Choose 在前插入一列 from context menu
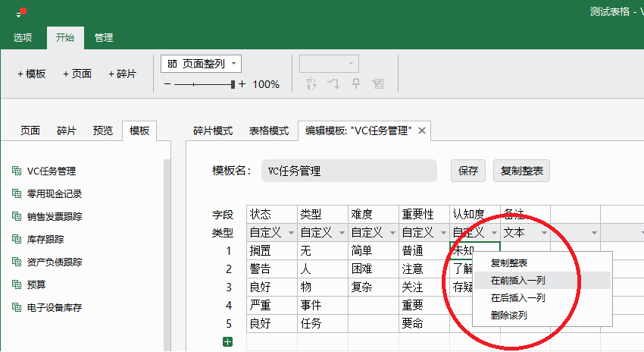The width and height of the screenshot is (644, 352). [517, 280]
